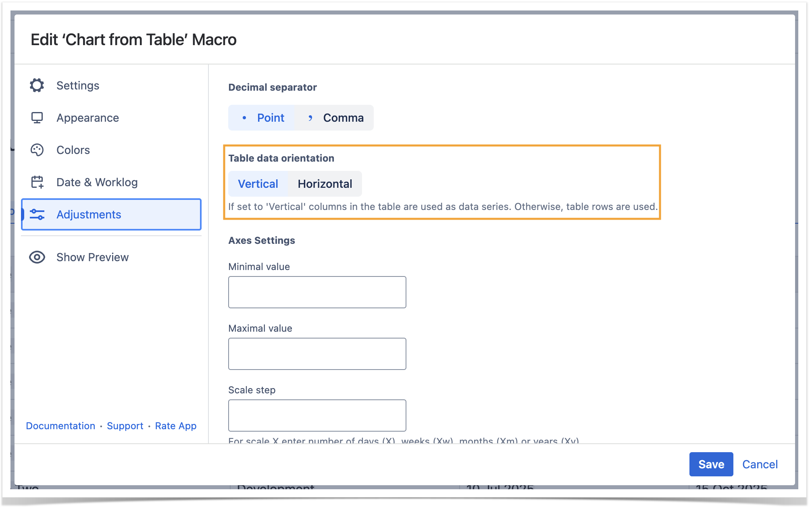The image size is (812, 509).
Task: Set table orientation to Horizontal
Action: tap(325, 184)
